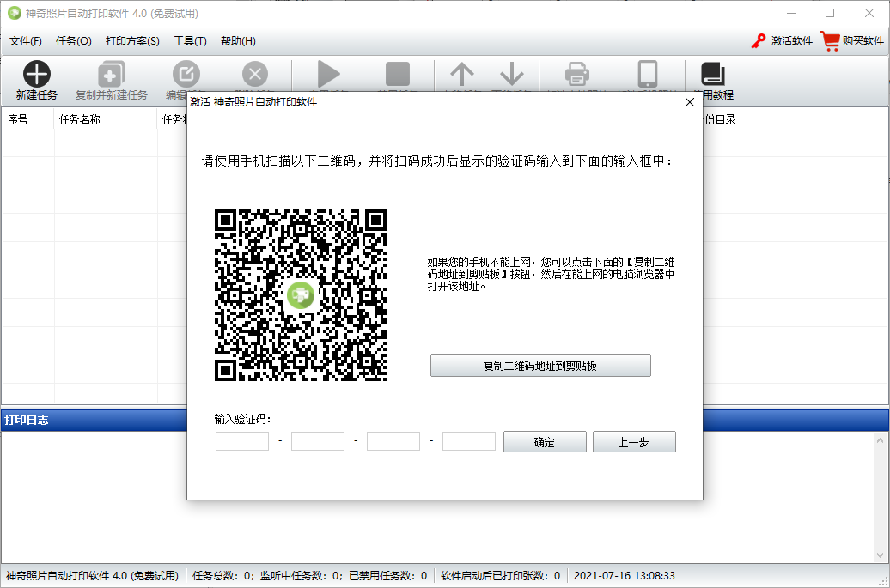Click the move down arrow icon

point(512,74)
